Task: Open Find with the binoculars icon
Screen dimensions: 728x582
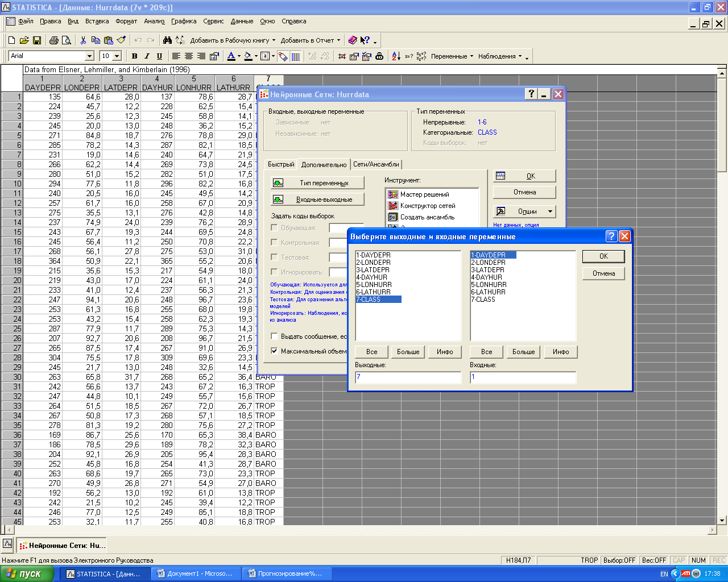Action: (x=167, y=40)
